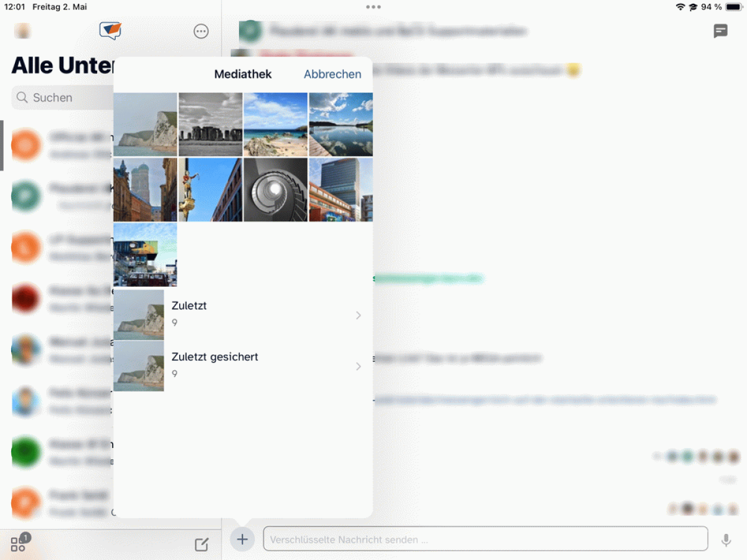Focus the Verschlüsselte Nachricht senden field
The height and width of the screenshot is (560, 747).
point(486,539)
